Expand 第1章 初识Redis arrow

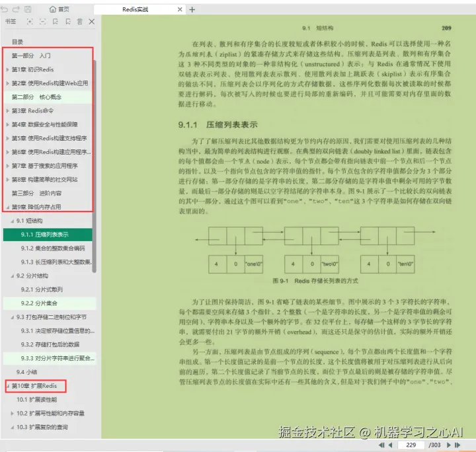pyautogui.click(x=7, y=69)
